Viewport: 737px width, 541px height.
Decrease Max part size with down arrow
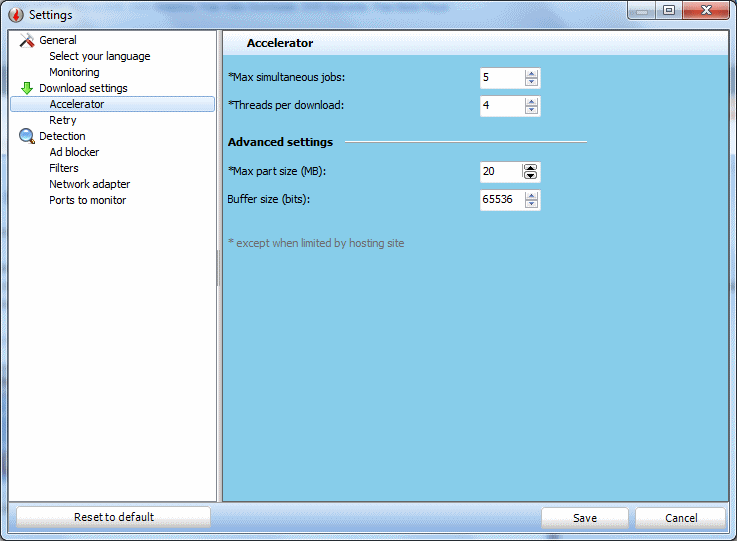click(530, 176)
